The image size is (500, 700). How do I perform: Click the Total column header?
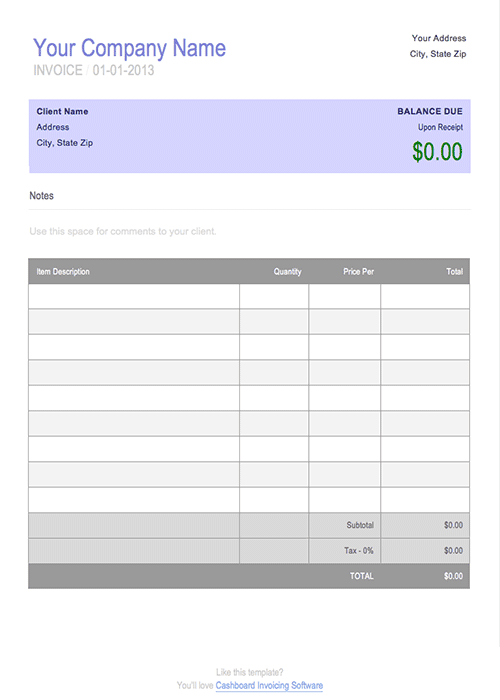coord(454,271)
